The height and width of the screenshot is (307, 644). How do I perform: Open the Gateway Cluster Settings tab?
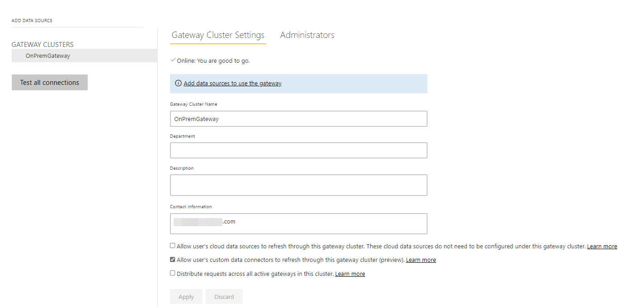point(218,35)
